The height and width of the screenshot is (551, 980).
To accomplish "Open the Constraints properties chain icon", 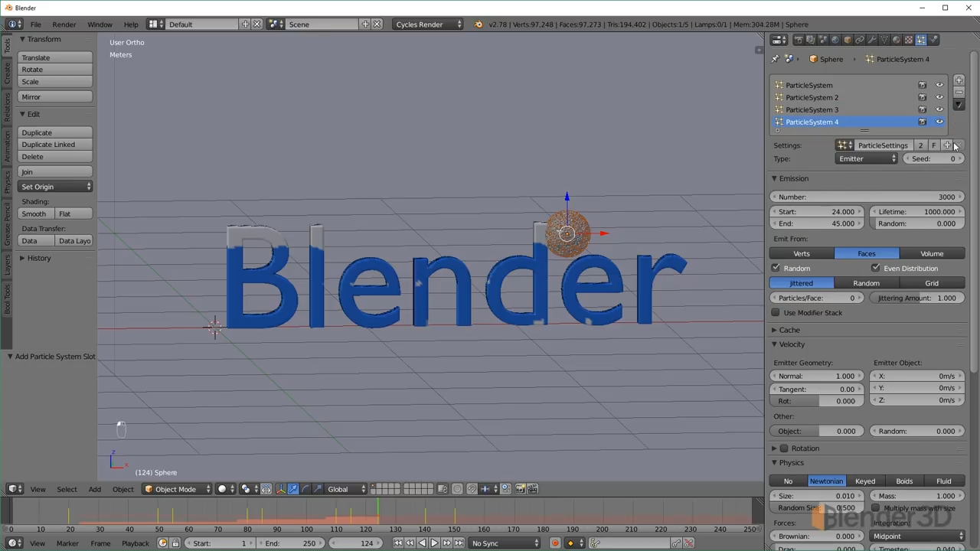I will 860,40.
